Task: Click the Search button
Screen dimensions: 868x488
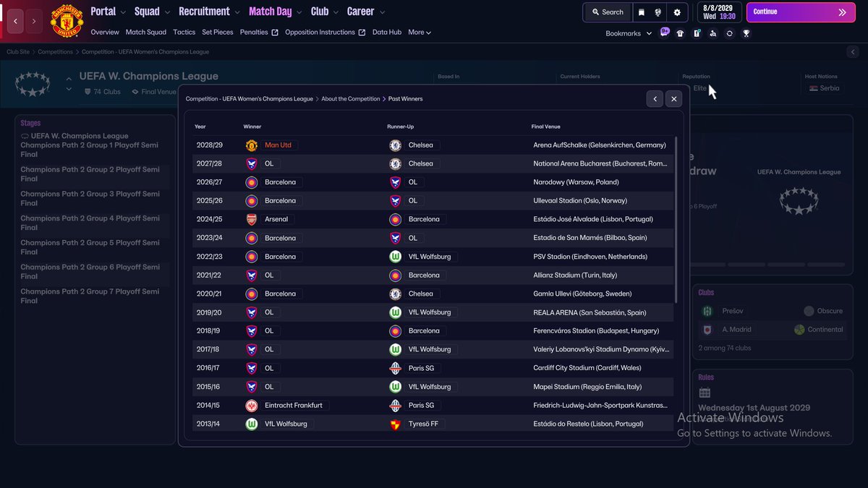Action: pos(607,12)
